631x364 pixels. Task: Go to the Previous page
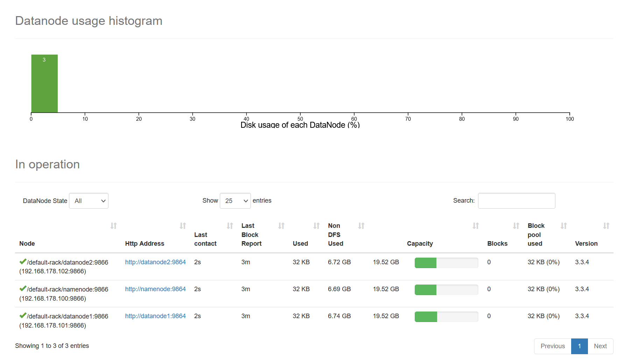coord(553,346)
